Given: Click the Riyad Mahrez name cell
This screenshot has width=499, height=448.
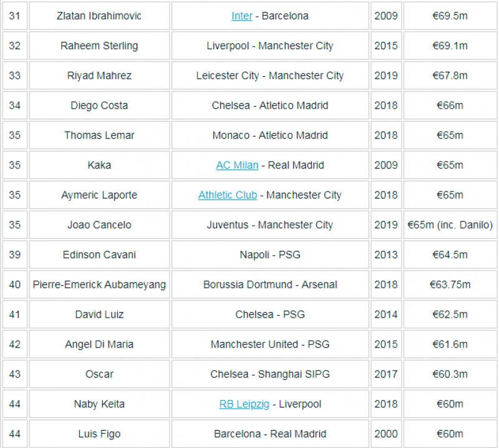Looking at the screenshot, I should coord(99,75).
